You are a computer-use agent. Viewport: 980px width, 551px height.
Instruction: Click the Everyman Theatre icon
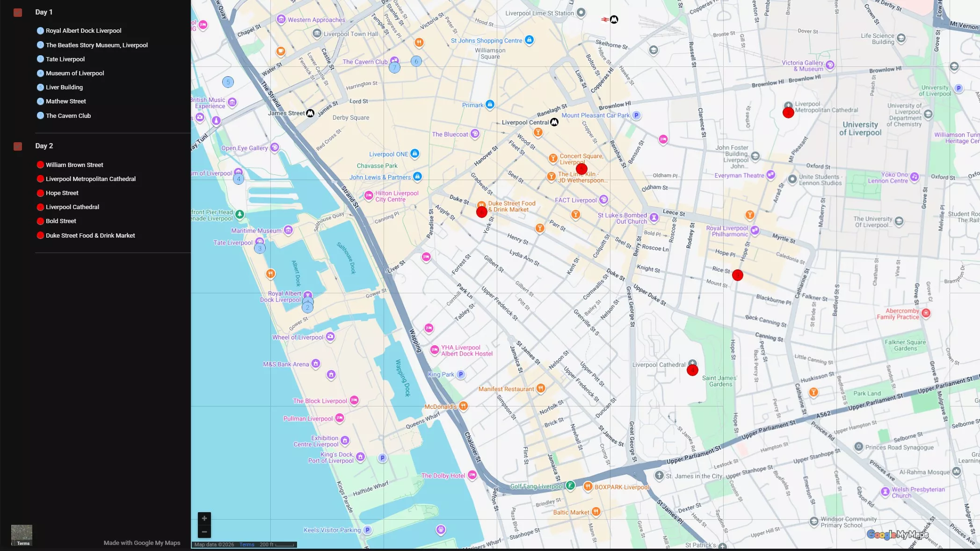tap(770, 175)
